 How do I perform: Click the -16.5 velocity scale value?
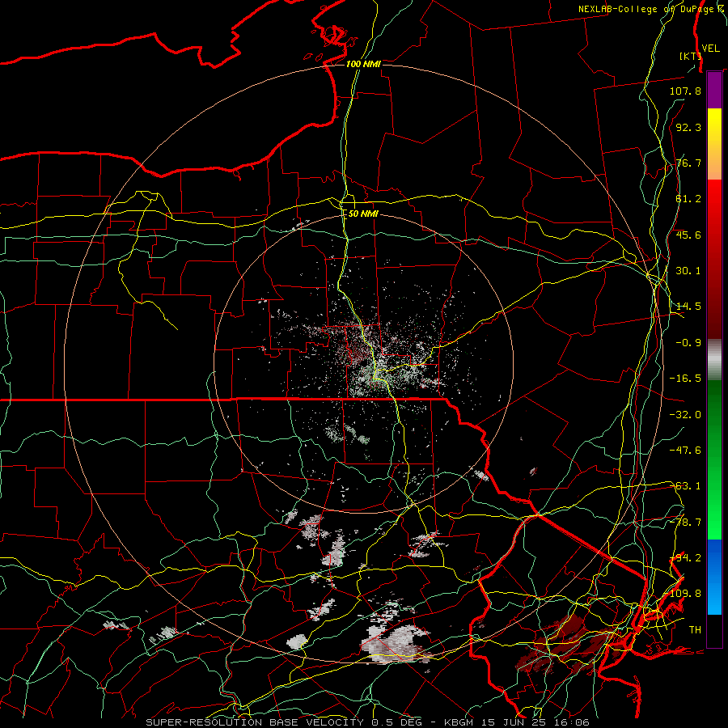click(685, 379)
